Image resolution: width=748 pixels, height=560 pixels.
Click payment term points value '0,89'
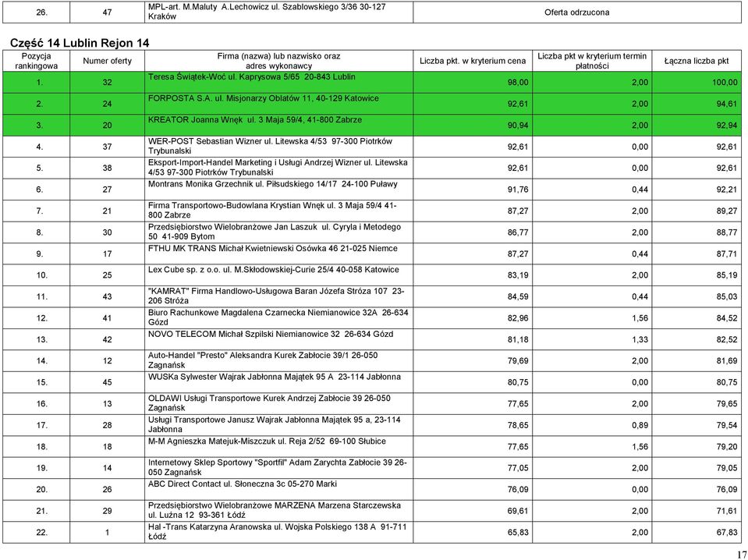coord(640,425)
